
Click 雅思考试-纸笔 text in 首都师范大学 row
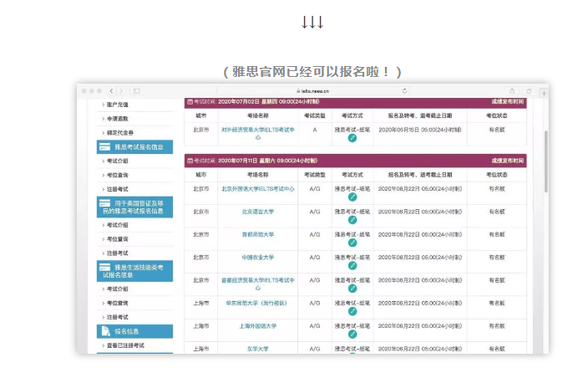[x=352, y=235]
